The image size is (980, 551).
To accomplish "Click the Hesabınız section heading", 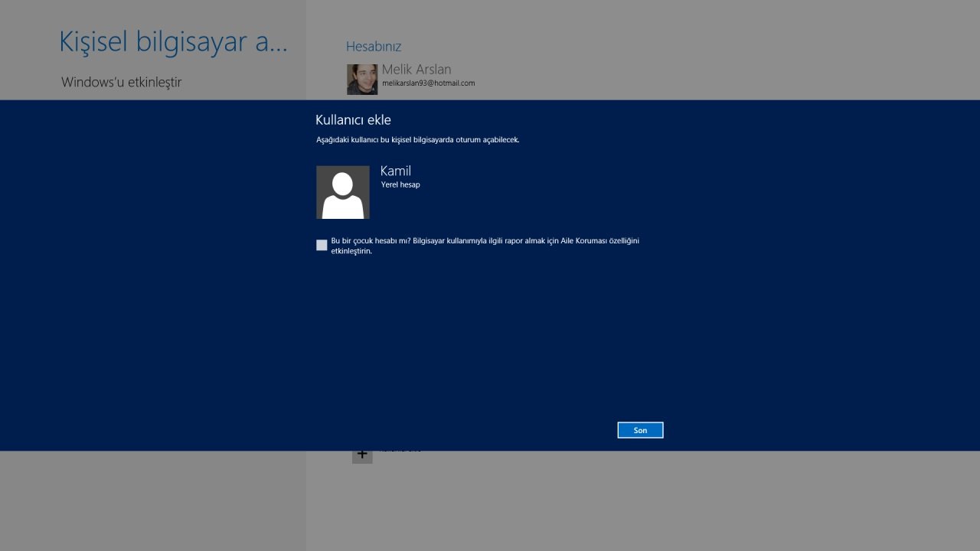I will pyautogui.click(x=374, y=47).
